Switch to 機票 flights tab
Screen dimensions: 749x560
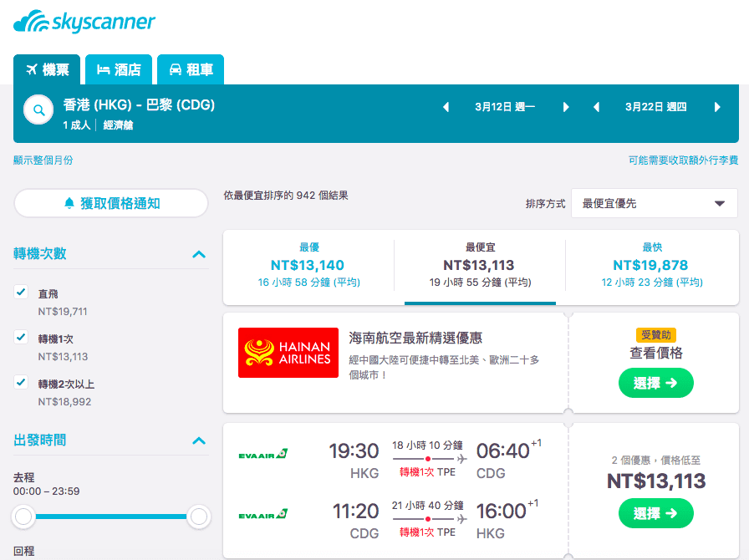point(47,69)
